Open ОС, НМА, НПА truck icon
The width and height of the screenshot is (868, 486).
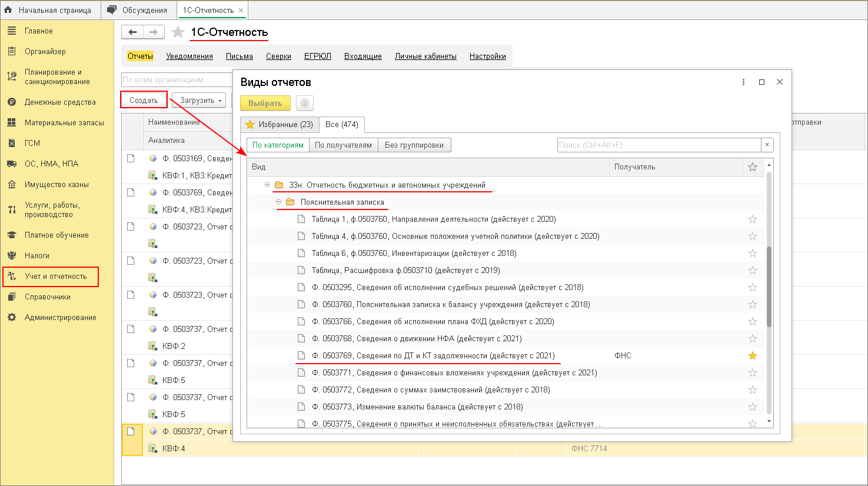[x=12, y=164]
